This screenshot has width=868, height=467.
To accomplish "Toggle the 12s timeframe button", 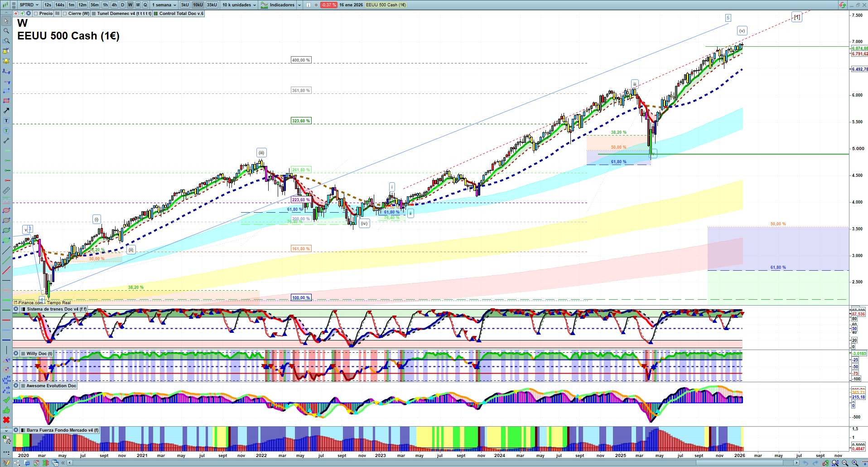I will click(48, 5).
